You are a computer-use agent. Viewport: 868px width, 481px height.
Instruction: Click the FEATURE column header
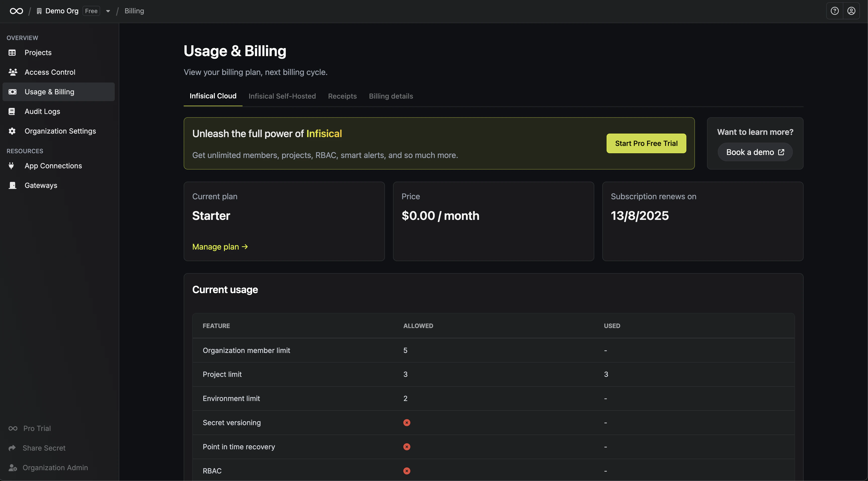tap(216, 326)
